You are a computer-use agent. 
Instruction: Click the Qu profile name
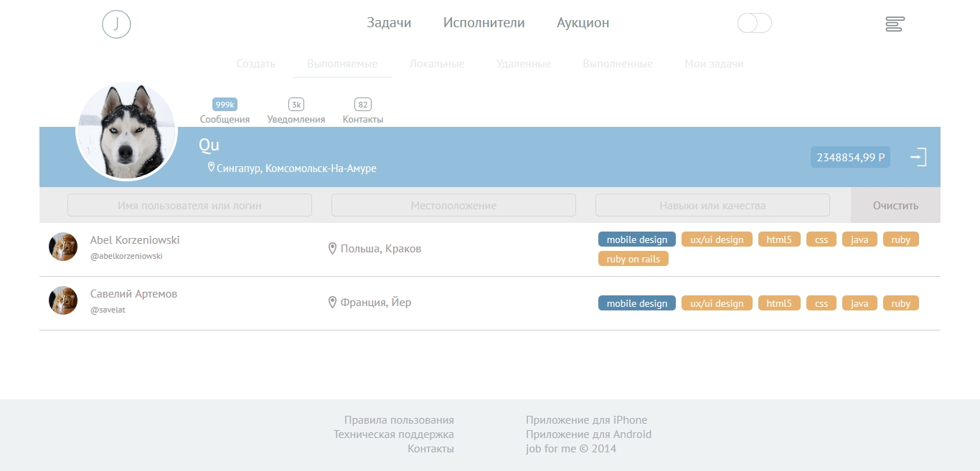tap(209, 146)
